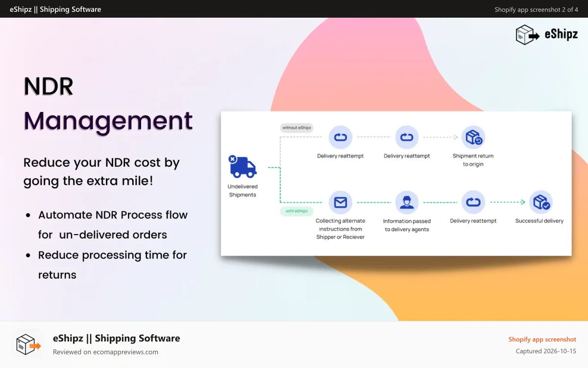This screenshot has height=368, width=588.
Task: Click the 'Automate NDR Process flow' bullet
Action: (113, 225)
